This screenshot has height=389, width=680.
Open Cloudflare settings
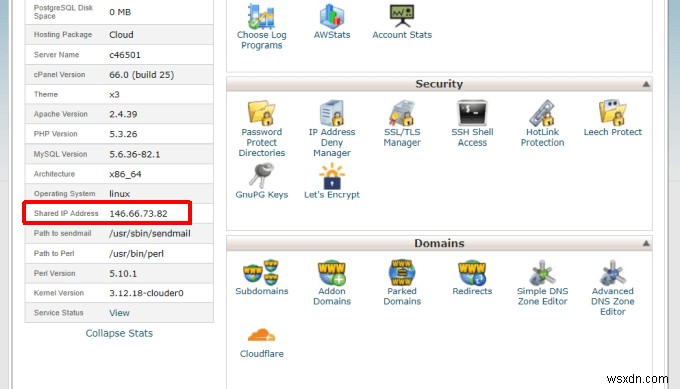262,343
